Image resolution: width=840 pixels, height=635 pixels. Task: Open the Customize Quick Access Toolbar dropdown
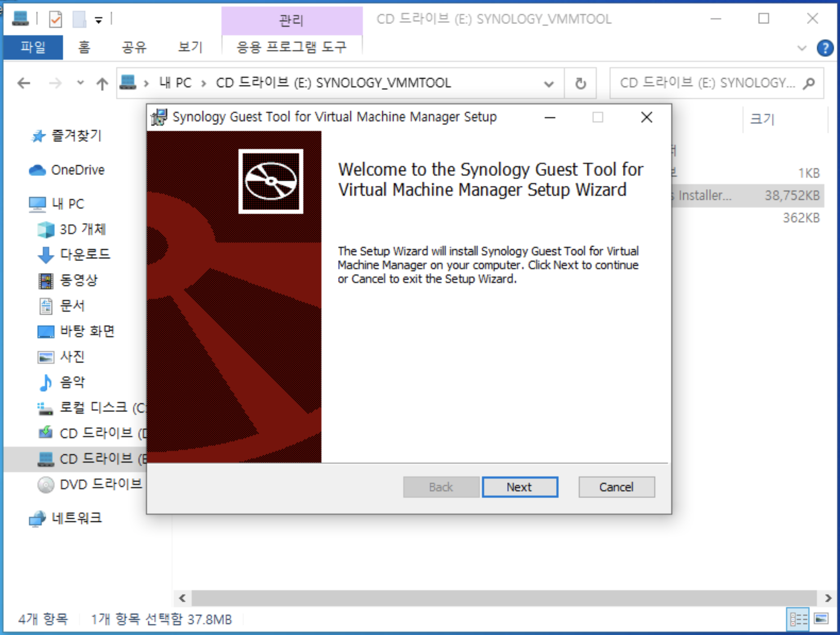coord(98,20)
